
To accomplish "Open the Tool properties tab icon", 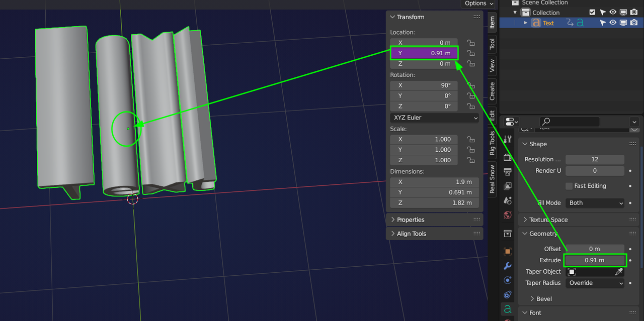I will (508, 139).
